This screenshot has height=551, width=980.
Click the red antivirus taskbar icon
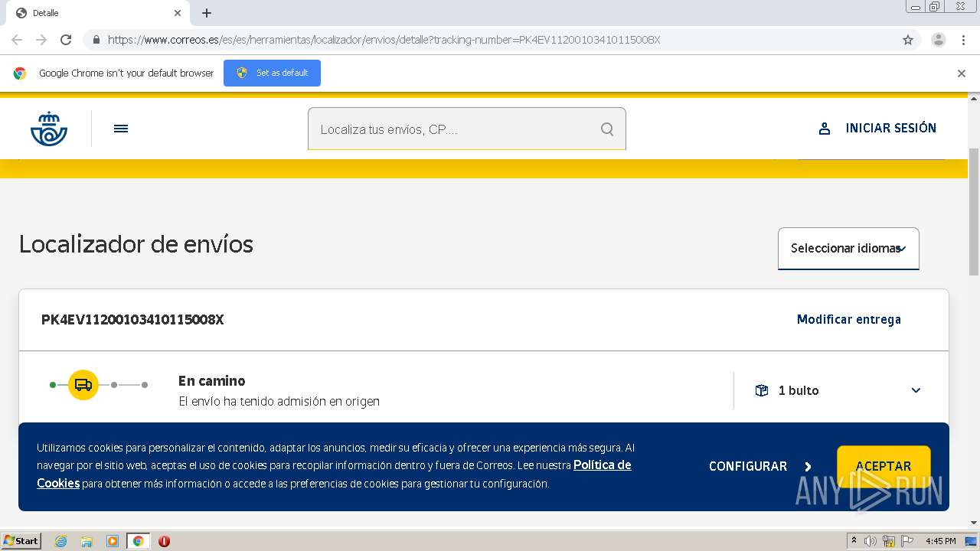(164, 541)
